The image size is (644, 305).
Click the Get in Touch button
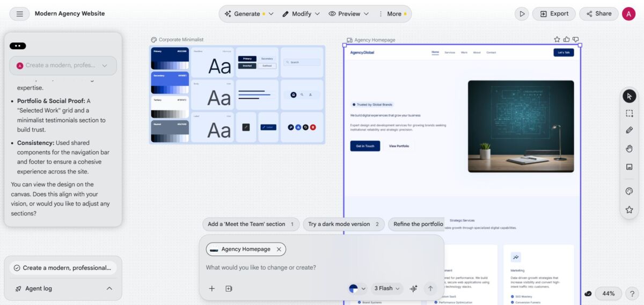365,146
